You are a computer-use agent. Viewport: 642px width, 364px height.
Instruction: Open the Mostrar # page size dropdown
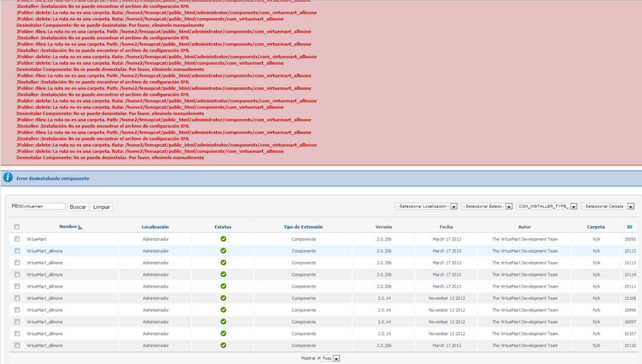click(330, 358)
